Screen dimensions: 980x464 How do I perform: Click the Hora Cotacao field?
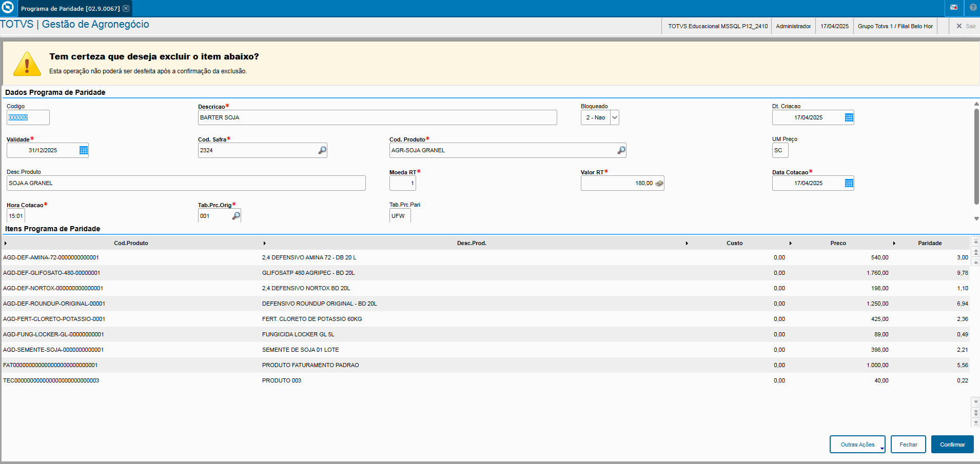click(x=16, y=216)
